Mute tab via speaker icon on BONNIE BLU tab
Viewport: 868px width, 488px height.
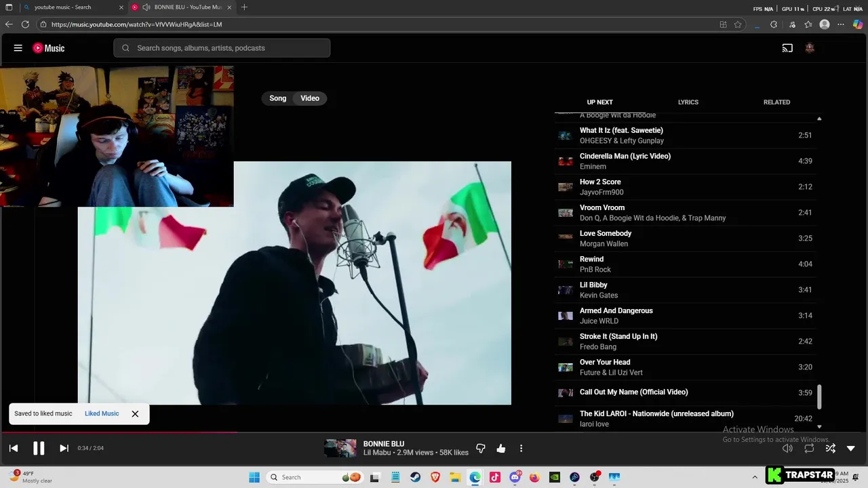click(146, 7)
